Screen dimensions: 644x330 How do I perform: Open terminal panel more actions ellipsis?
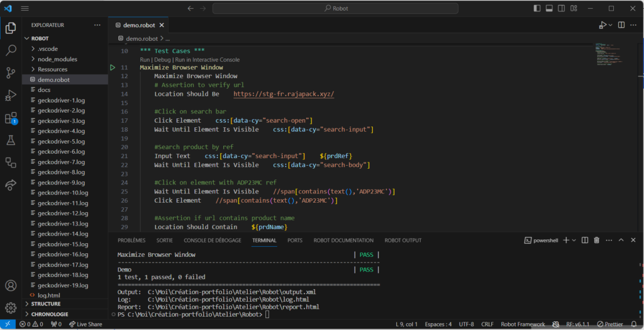(x=609, y=241)
